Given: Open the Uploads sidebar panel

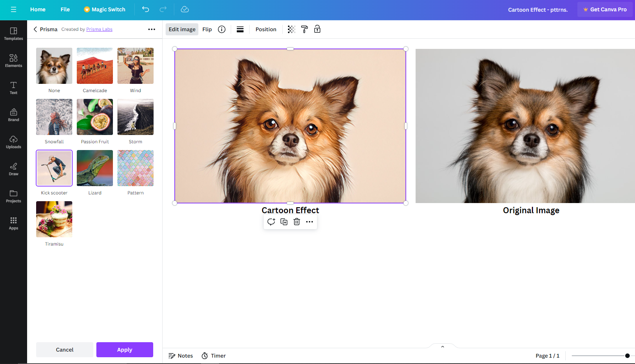Looking at the screenshot, I should click(x=14, y=142).
